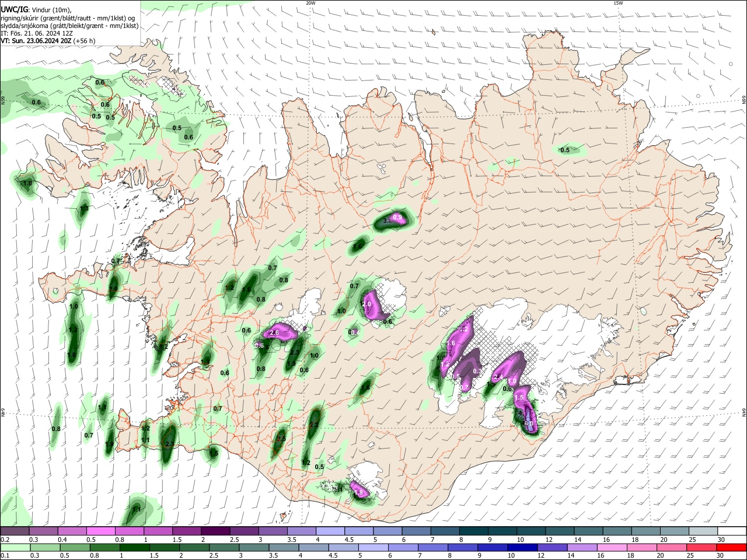Click upper legend swatch between 0.5 and 0.8
Image resolution: width=747 pixels, height=560 pixels.
(100, 531)
